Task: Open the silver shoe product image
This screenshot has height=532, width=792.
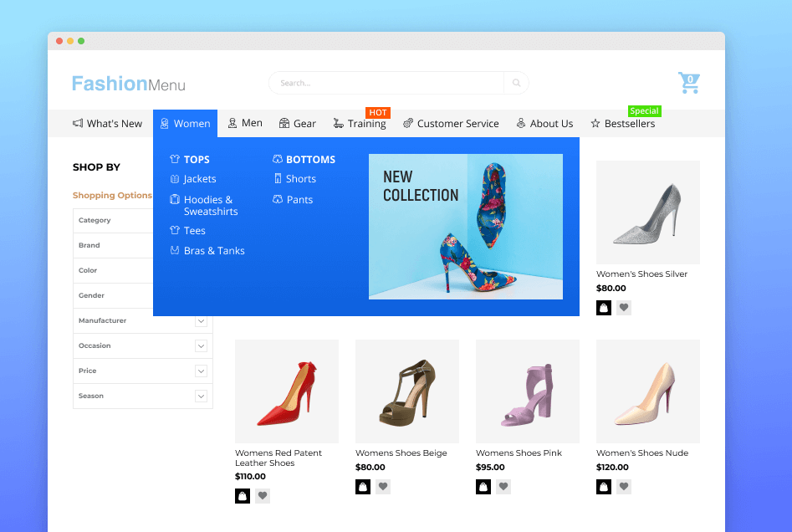Action: pos(648,212)
